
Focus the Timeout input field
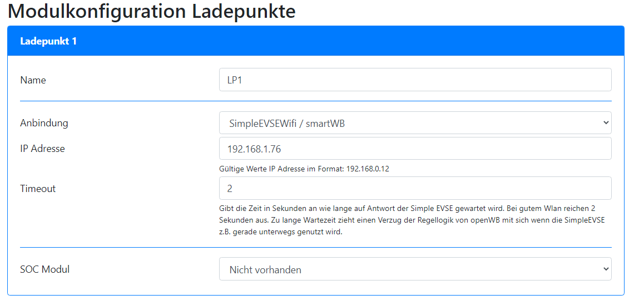tap(415, 188)
